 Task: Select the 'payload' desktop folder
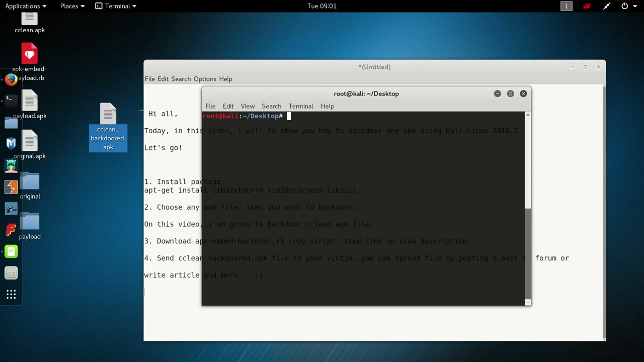coord(30,225)
